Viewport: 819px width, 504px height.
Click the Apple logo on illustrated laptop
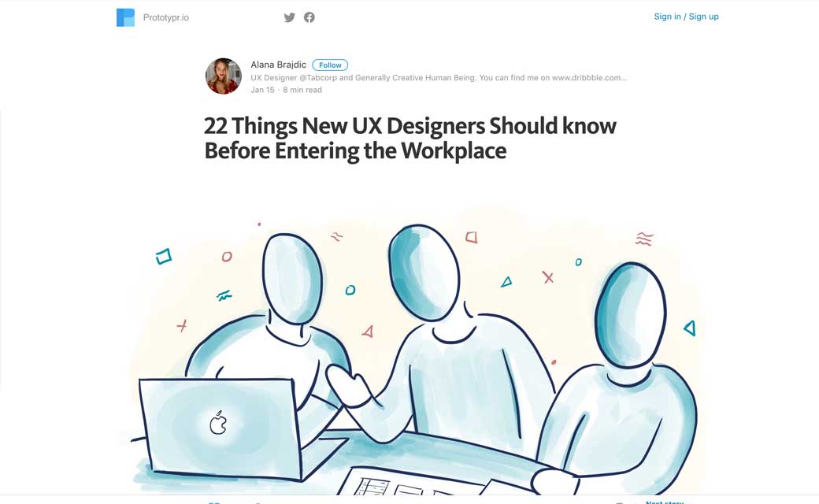[x=218, y=423]
